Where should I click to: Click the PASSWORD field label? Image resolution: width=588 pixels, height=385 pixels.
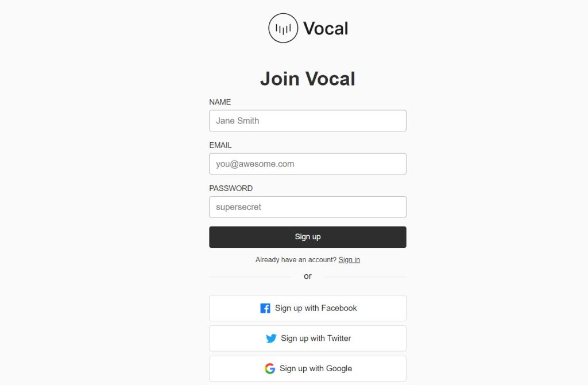point(231,188)
